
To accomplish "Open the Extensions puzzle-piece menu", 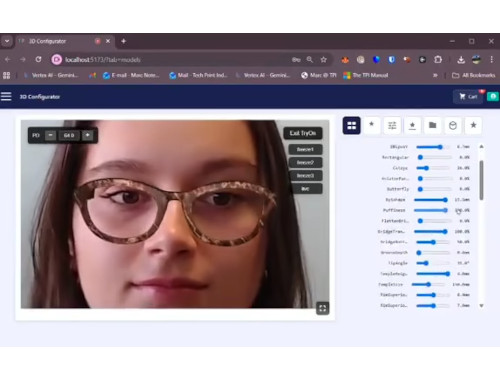I will (x=438, y=60).
